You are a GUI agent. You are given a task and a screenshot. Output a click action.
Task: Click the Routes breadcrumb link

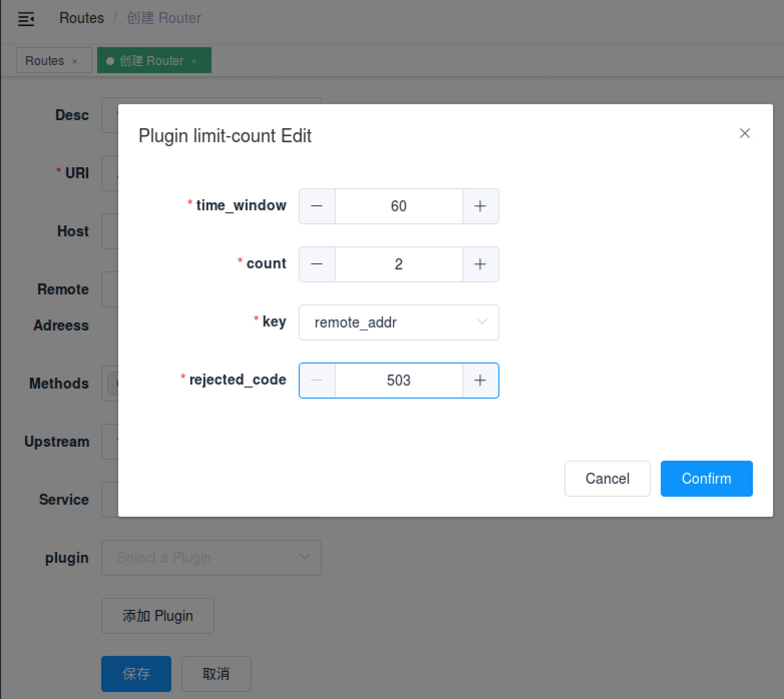82,18
